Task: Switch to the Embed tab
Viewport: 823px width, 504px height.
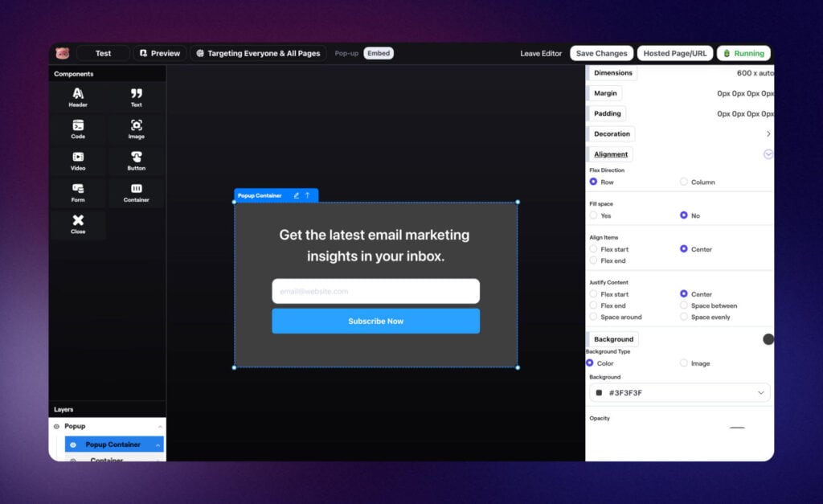Action: click(379, 54)
